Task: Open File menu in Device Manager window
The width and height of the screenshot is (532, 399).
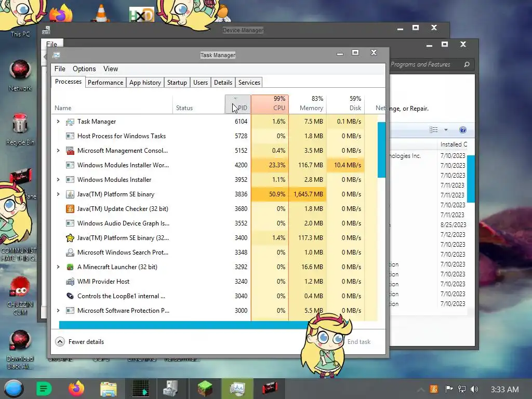Action: tap(51, 44)
